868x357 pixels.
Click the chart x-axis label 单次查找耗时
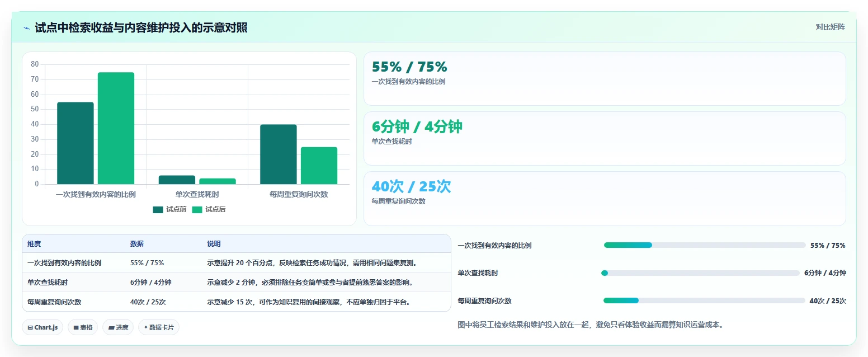pos(197,194)
